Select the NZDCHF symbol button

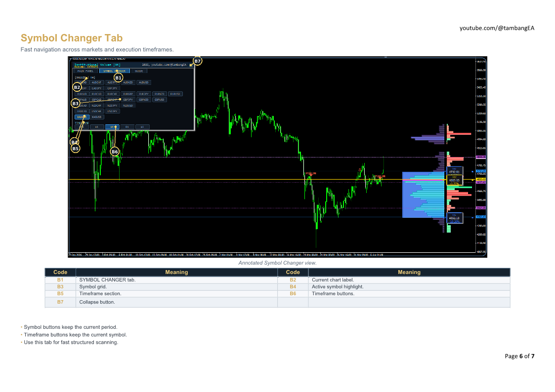click(x=96, y=105)
